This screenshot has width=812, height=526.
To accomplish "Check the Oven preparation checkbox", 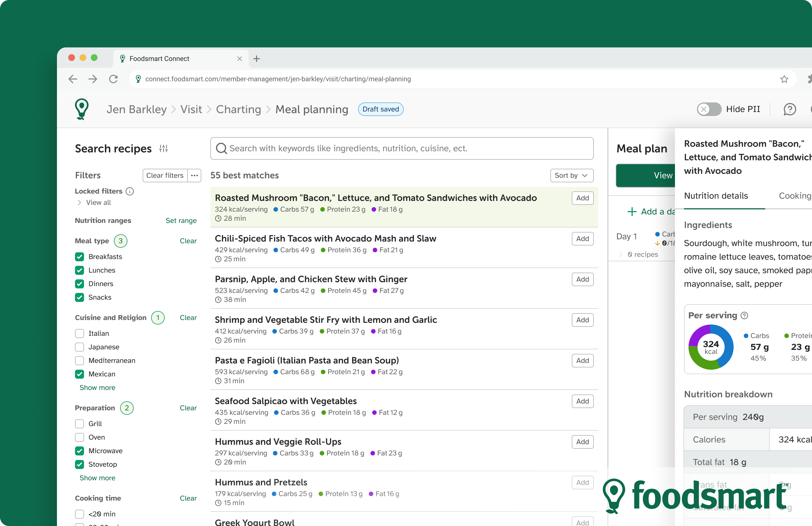I will pos(80,438).
